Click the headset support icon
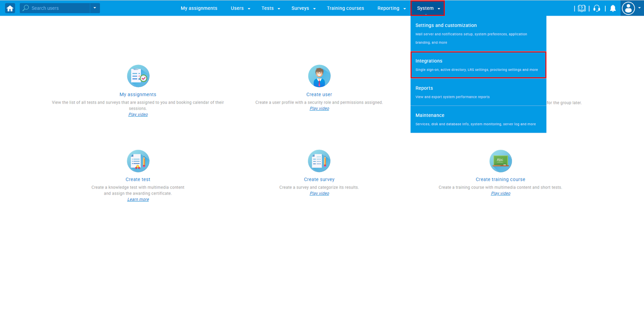Viewport: 644px width, 313px height. click(597, 8)
